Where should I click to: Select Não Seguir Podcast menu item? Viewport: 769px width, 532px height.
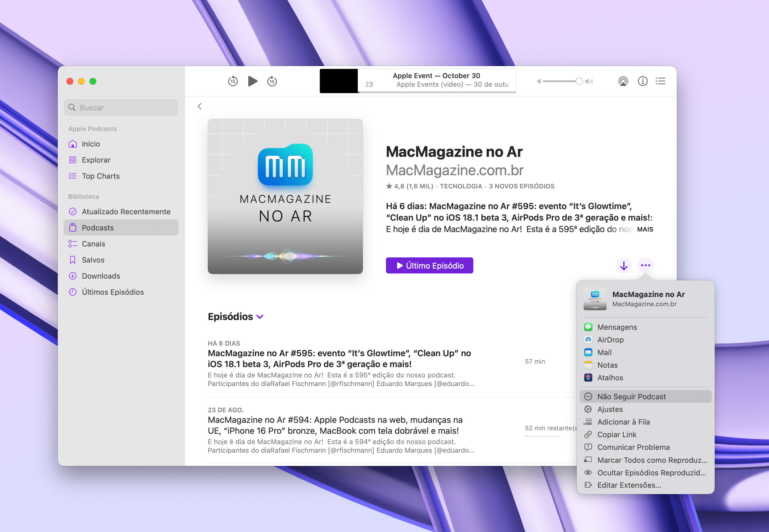[x=645, y=396]
